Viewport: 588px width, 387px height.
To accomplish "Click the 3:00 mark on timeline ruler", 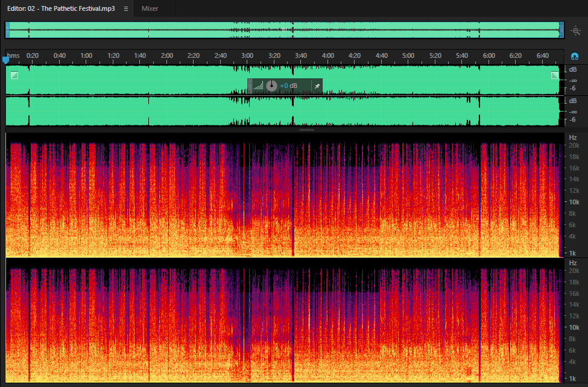I will point(247,55).
